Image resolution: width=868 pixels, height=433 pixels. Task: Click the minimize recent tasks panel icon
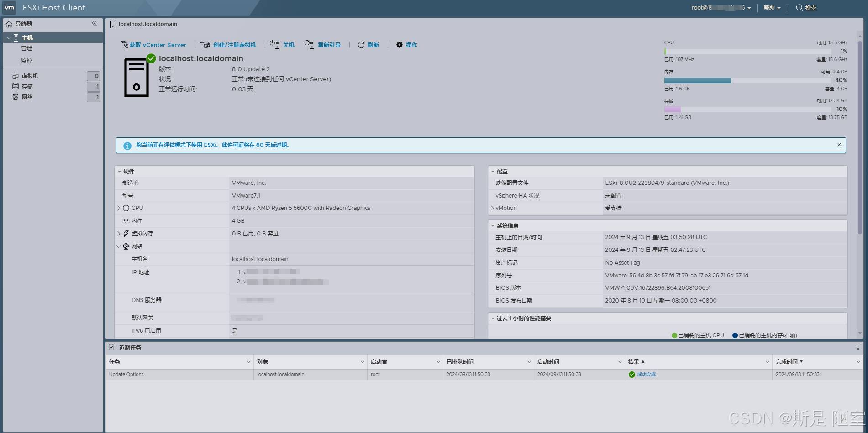point(858,348)
